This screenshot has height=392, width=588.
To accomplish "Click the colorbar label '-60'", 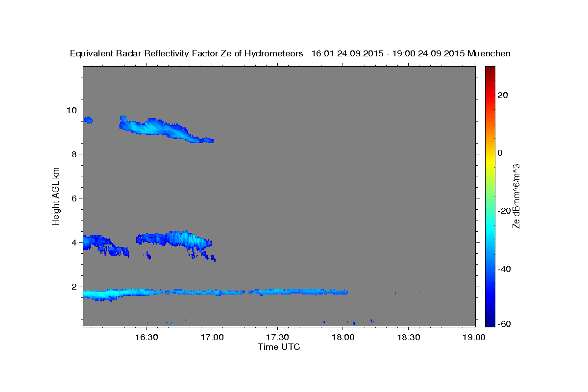I will click(504, 323).
